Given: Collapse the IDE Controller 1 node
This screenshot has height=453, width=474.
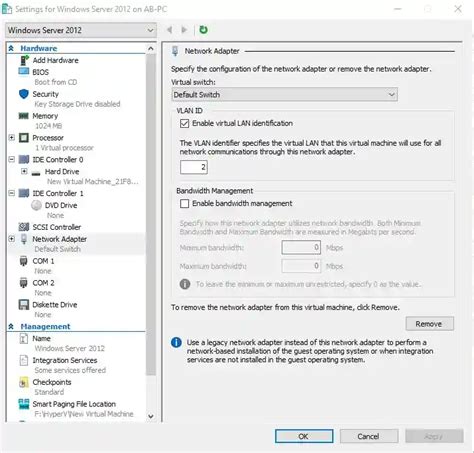Looking at the screenshot, I should tap(12, 193).
